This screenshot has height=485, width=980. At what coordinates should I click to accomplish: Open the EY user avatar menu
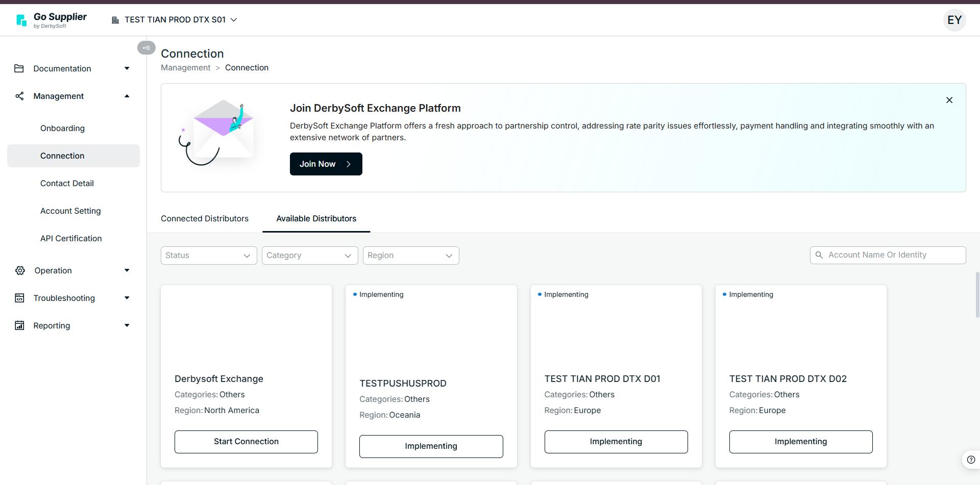pos(954,20)
